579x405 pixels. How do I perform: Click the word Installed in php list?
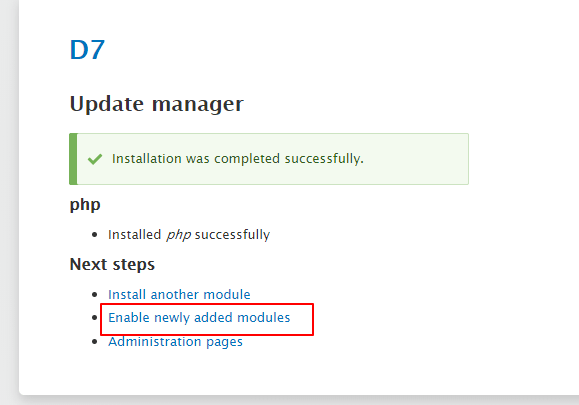coord(134,235)
